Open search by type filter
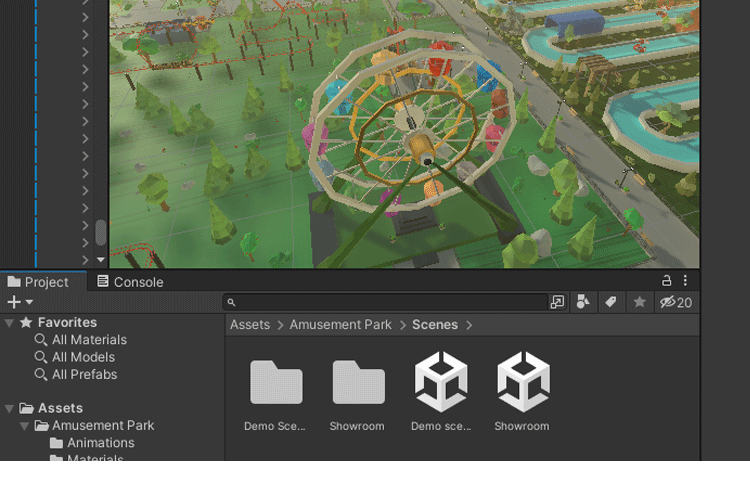Screen dimensions: 750x480 [584, 302]
